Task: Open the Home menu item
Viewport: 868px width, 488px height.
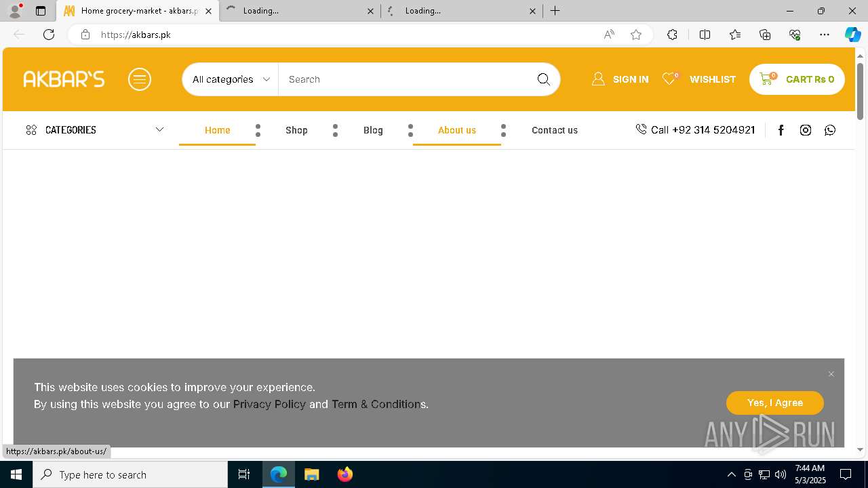Action: tap(218, 130)
